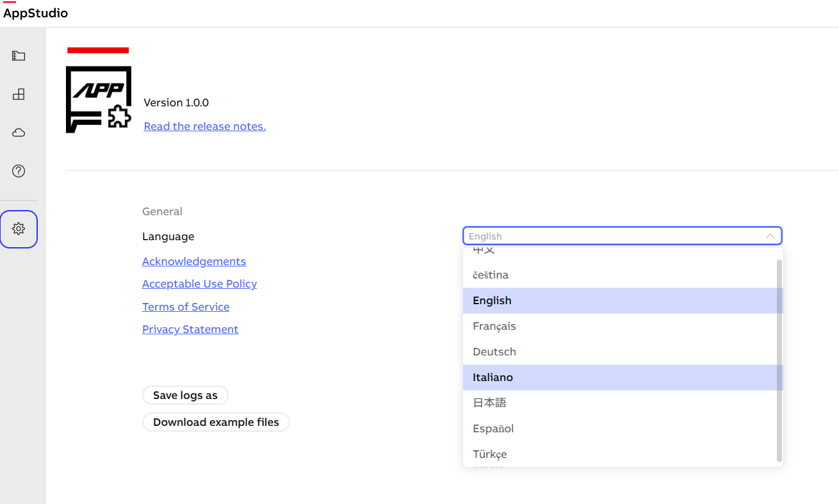Screen dimensions: 839x504
Task: Open the help question mark icon
Action: click(x=19, y=171)
